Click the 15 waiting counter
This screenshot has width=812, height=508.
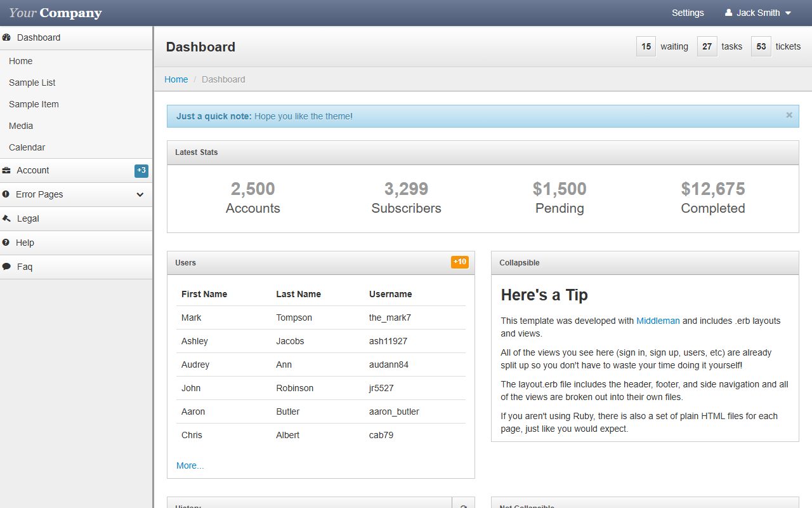[x=662, y=46]
